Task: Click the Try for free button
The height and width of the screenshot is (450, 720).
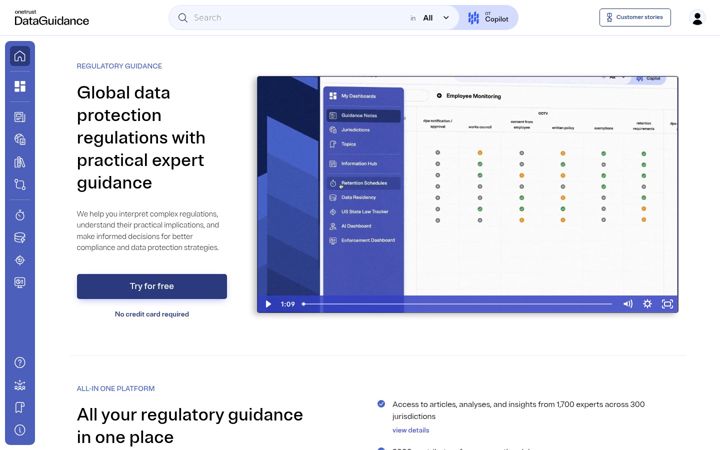Action: coord(152,286)
